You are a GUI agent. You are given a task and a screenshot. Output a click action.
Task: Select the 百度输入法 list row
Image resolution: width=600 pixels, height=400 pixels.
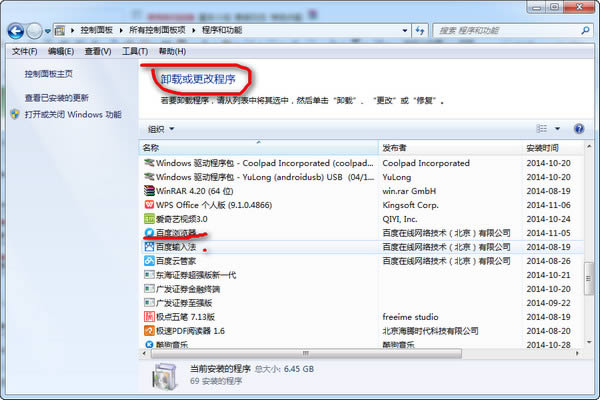[260, 246]
